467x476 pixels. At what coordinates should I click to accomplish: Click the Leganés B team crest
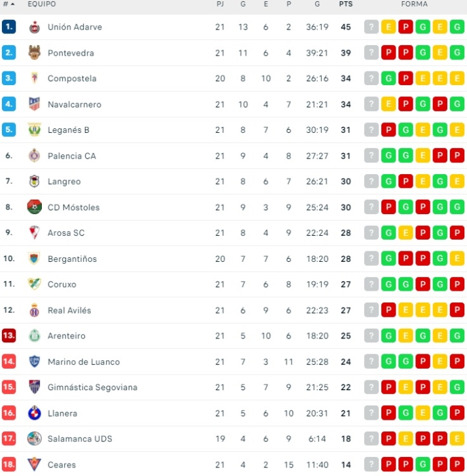click(35, 130)
